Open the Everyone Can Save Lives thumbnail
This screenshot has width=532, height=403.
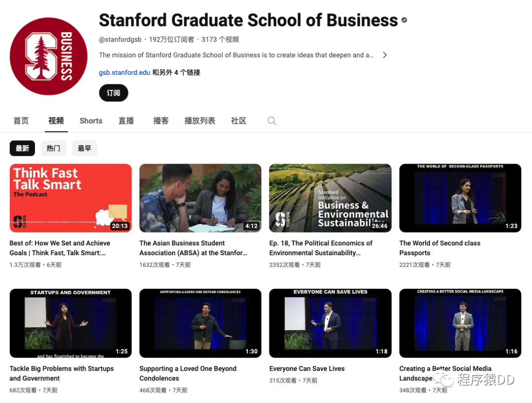tap(330, 323)
